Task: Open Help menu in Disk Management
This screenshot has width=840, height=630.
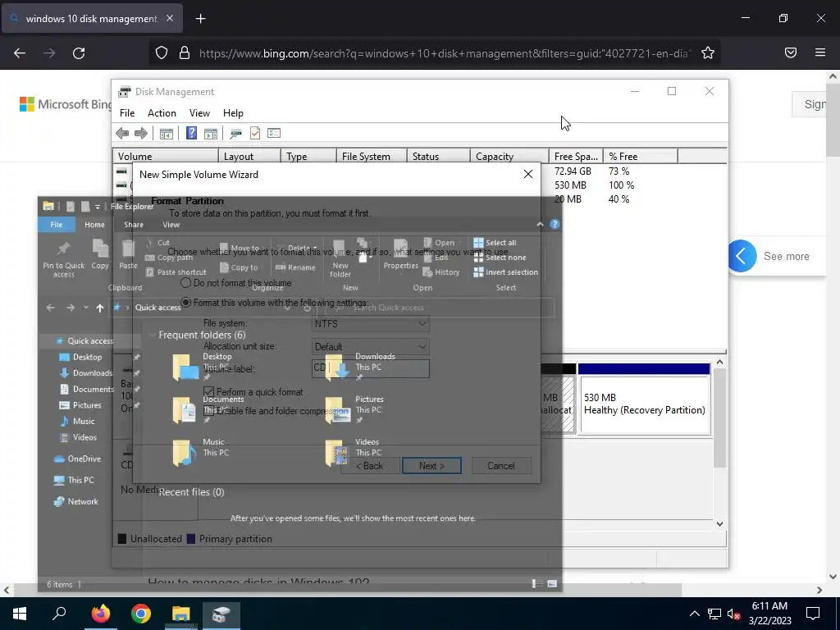Action: click(x=233, y=113)
